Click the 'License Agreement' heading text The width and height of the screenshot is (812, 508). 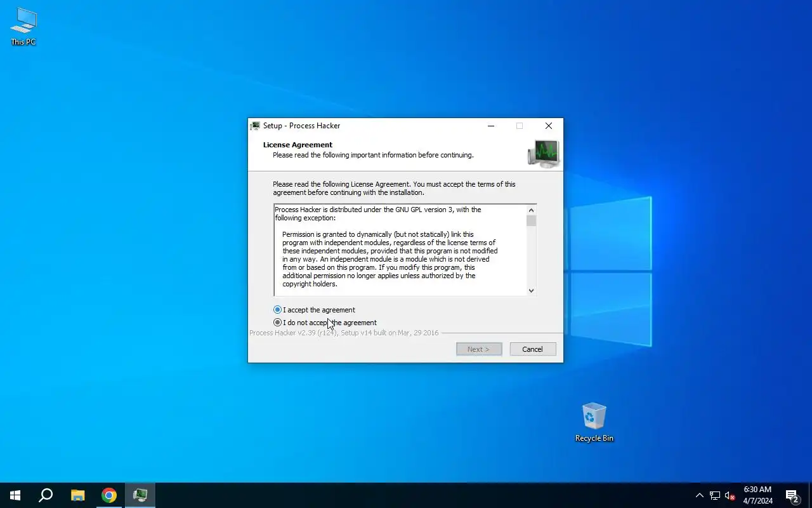tap(298, 145)
